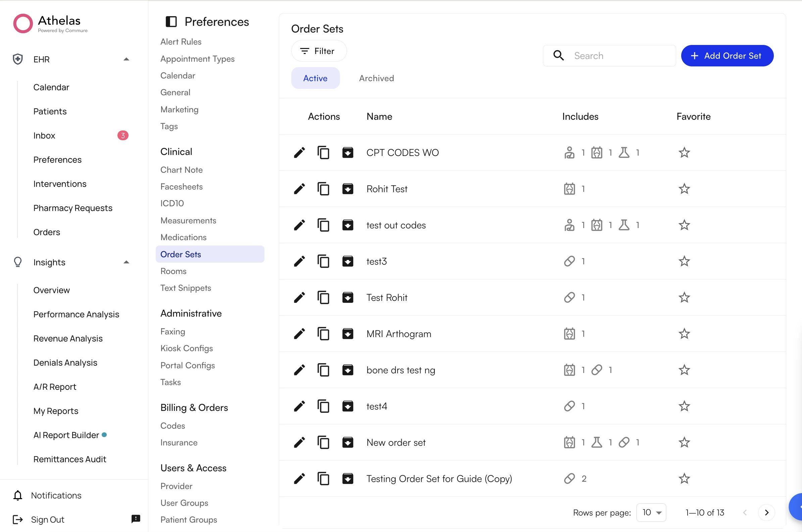Open Denials Analysis

pyautogui.click(x=65, y=363)
